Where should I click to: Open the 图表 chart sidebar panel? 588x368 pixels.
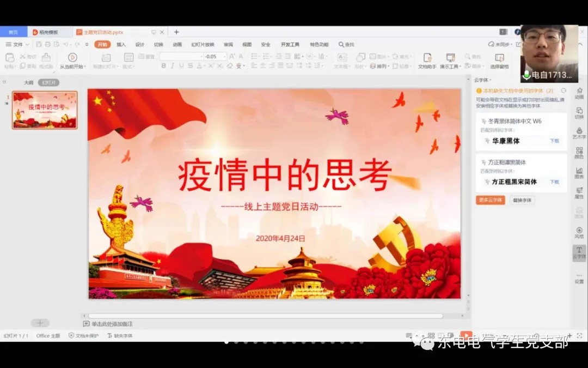[x=579, y=171]
